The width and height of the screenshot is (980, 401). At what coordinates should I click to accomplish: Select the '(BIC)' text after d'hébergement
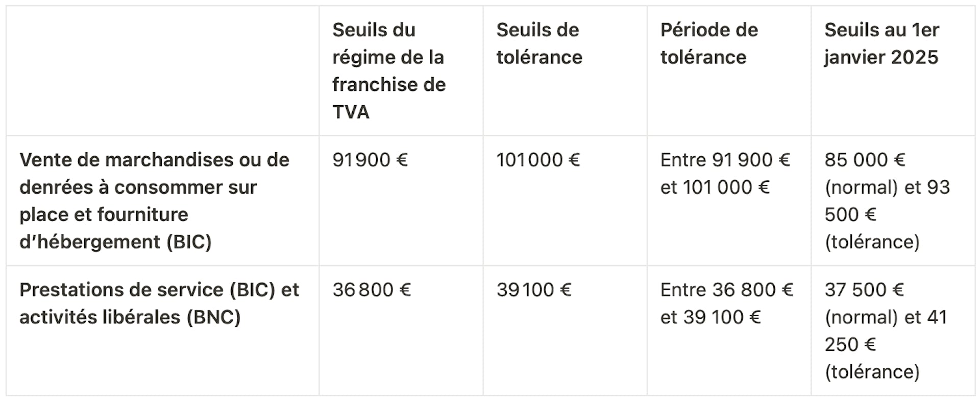point(189,242)
